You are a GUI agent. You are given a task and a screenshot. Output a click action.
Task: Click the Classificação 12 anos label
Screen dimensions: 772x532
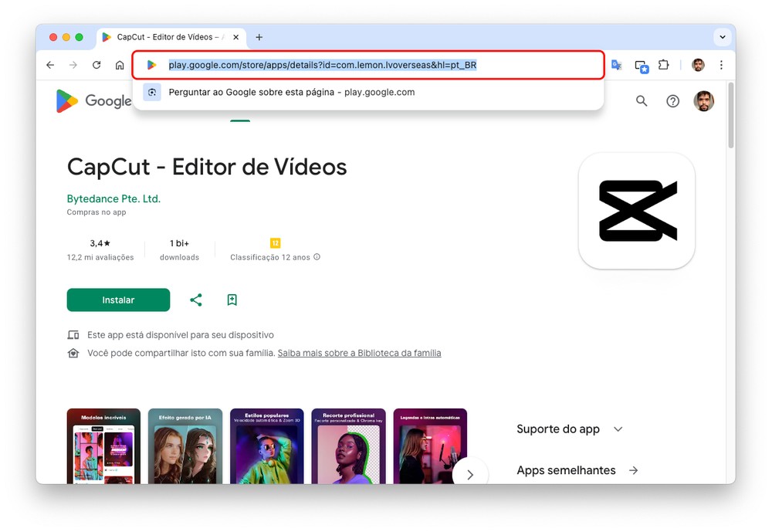click(270, 257)
